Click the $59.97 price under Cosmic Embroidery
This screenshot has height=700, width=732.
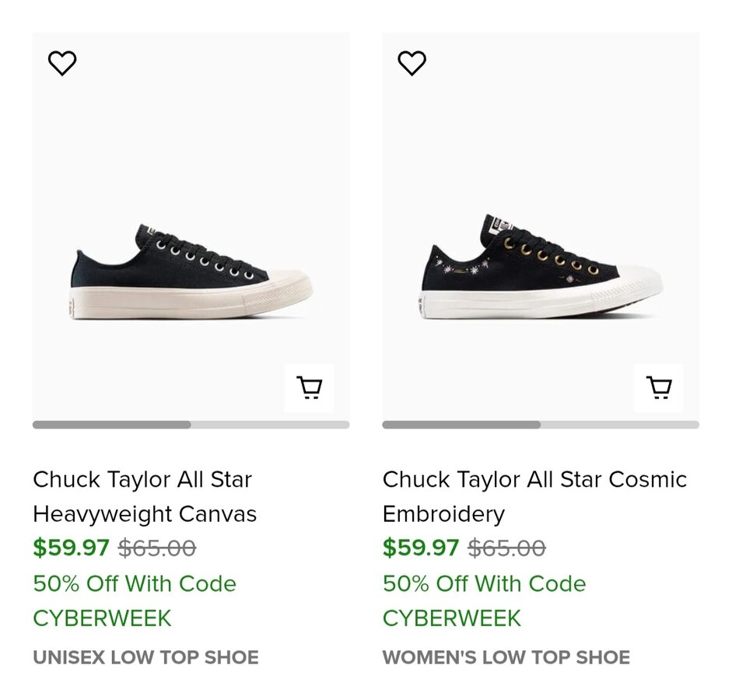[x=421, y=548]
